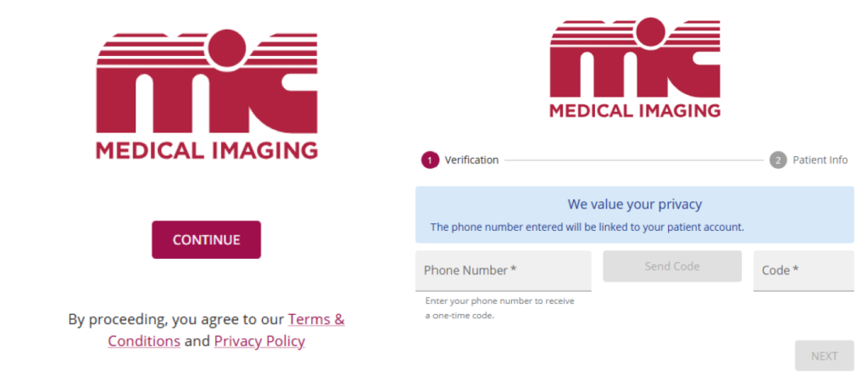
Task: Go to the Verification step label
Action: [x=471, y=160]
